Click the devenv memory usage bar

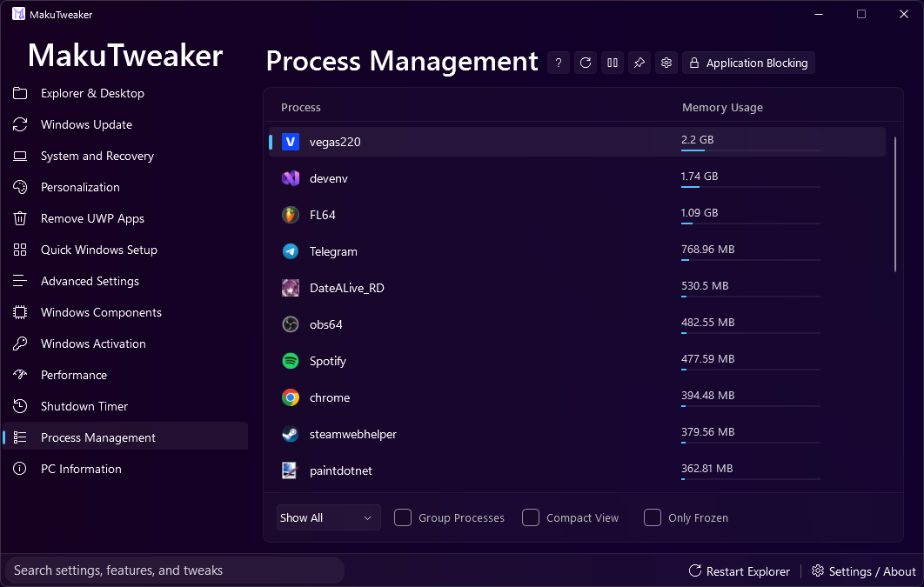click(x=751, y=187)
